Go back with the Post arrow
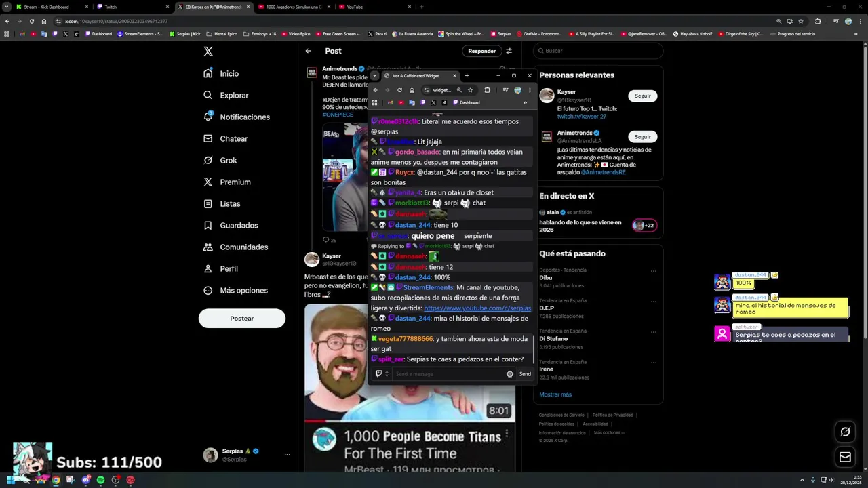The width and height of the screenshot is (868, 488). point(309,51)
